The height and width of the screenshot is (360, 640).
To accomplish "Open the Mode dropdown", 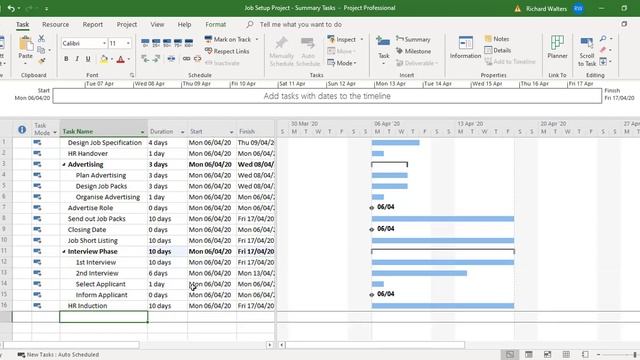I will pos(342,63).
